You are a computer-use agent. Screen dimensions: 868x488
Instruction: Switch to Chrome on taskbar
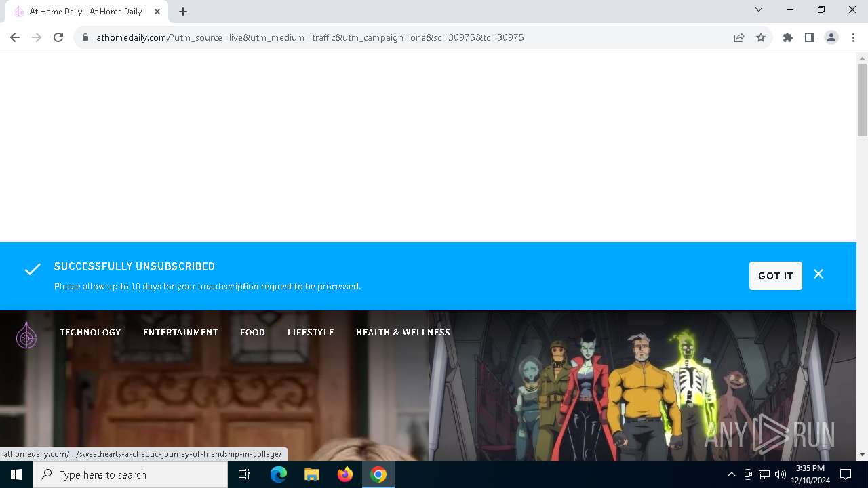(x=378, y=474)
